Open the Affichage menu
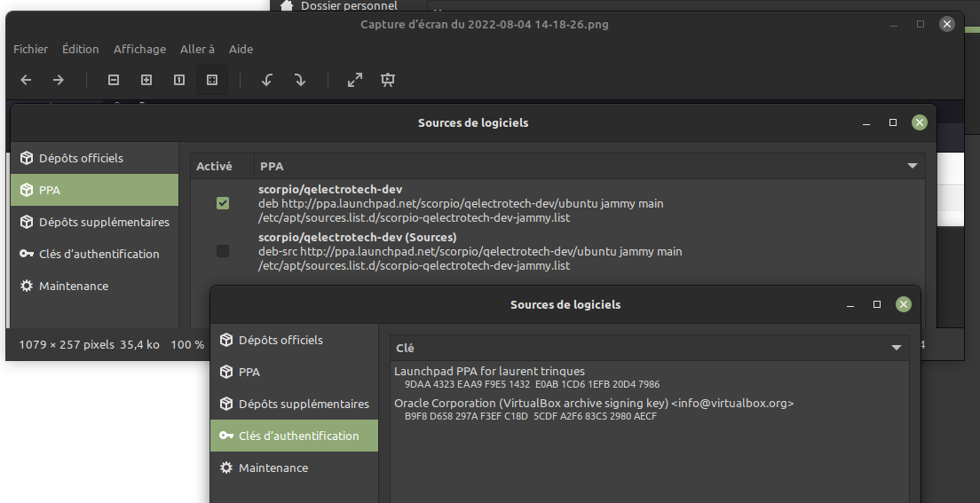Image resolution: width=980 pixels, height=503 pixels. (x=139, y=49)
